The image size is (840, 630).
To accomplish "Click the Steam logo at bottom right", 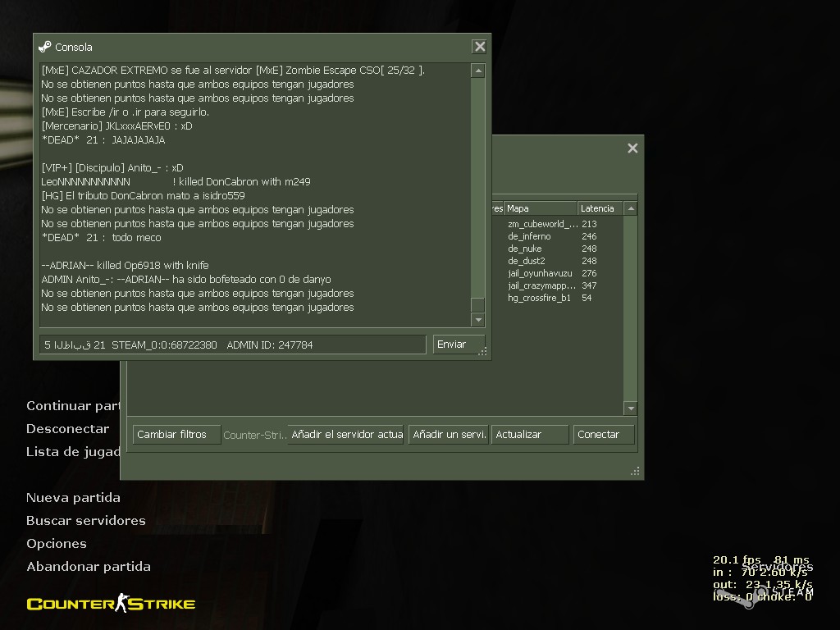I will click(764, 596).
